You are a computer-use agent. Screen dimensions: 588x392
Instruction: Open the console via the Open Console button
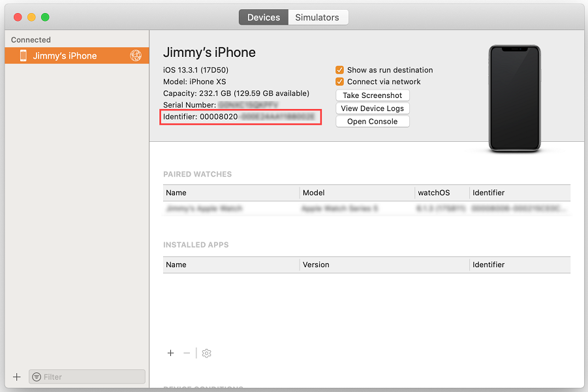(372, 121)
